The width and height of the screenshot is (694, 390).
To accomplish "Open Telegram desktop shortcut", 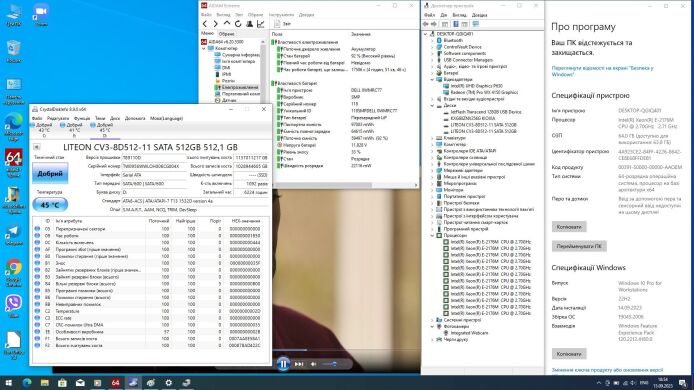I will [14, 235].
